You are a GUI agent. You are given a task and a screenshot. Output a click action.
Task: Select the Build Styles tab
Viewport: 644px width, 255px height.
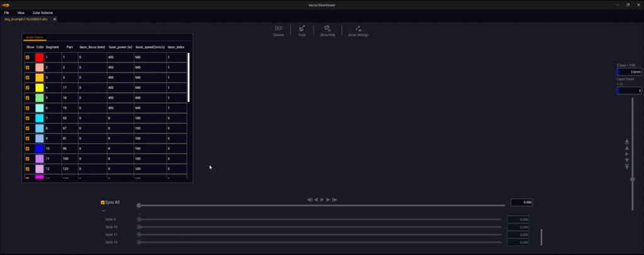[x=35, y=38]
